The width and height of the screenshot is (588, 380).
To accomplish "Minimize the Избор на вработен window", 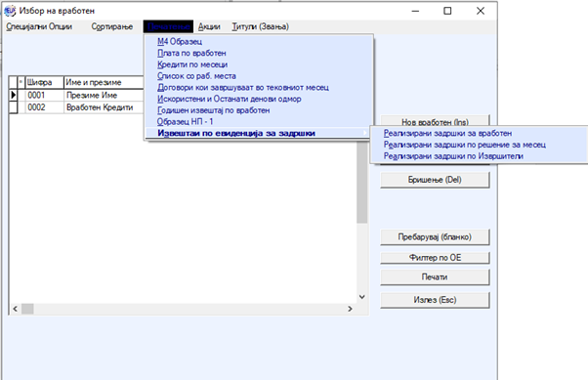I will (415, 11).
